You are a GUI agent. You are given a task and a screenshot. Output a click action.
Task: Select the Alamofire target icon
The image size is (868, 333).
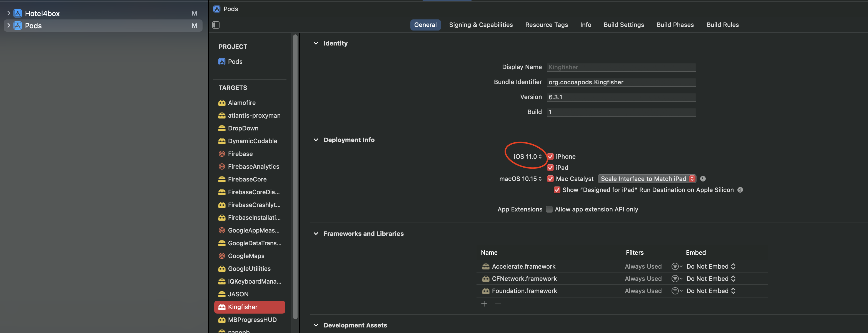(x=222, y=103)
